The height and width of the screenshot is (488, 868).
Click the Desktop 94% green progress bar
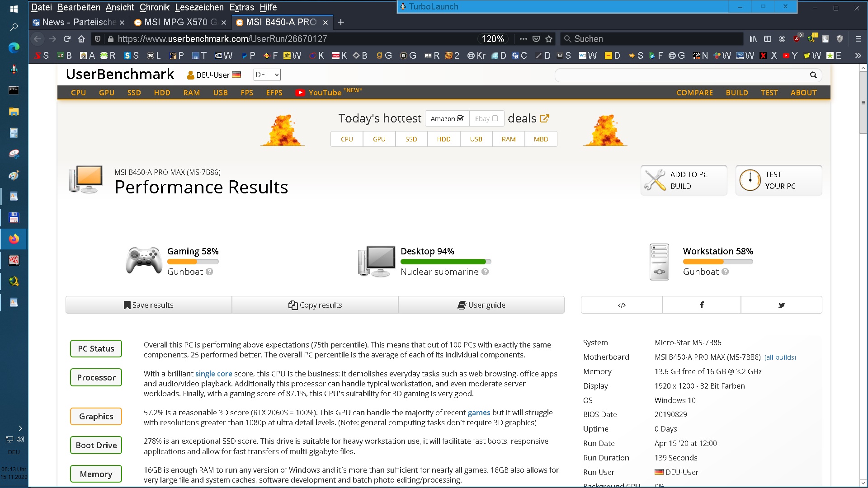click(443, 262)
